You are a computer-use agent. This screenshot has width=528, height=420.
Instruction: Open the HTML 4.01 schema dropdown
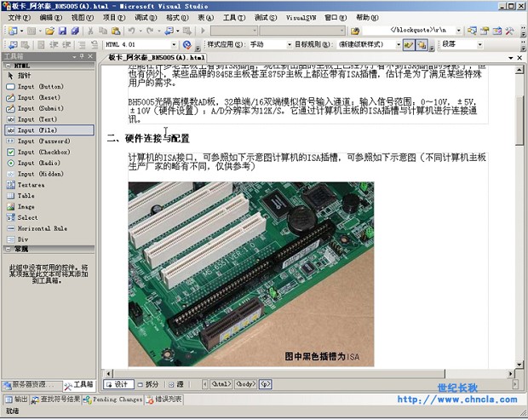(174, 44)
